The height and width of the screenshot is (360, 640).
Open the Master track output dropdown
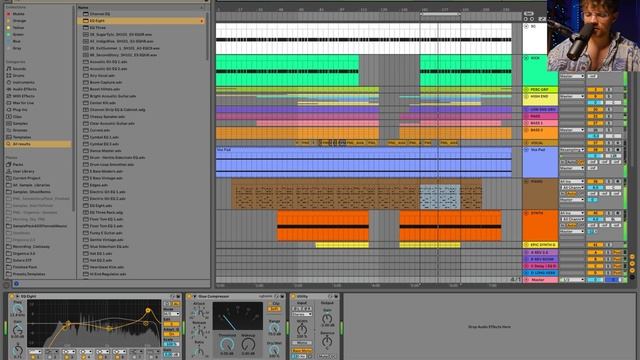(x=572, y=280)
